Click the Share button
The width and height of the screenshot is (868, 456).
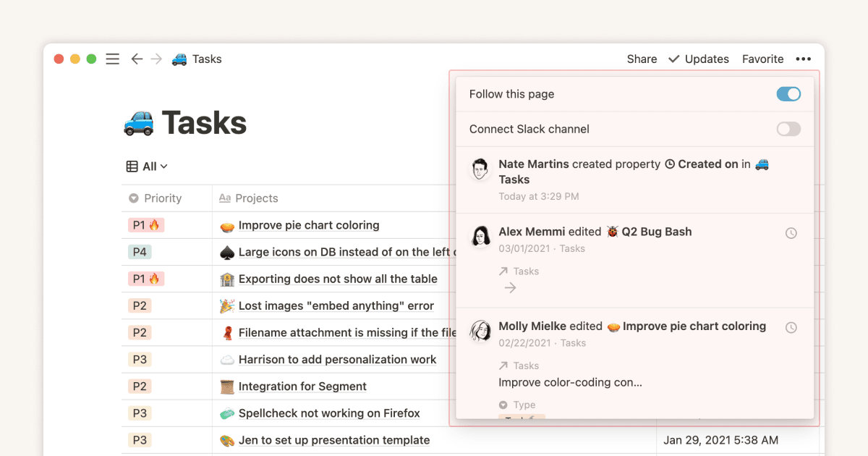(x=641, y=59)
